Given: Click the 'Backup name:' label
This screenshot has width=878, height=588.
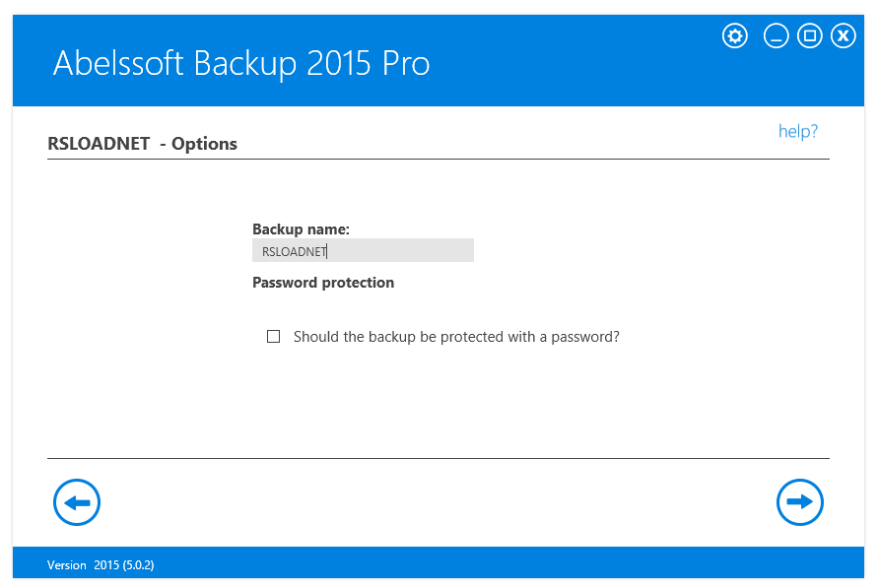Looking at the screenshot, I should [x=301, y=229].
